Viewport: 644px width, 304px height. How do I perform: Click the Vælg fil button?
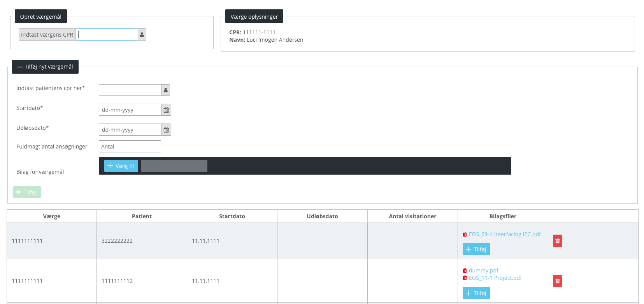(x=121, y=166)
